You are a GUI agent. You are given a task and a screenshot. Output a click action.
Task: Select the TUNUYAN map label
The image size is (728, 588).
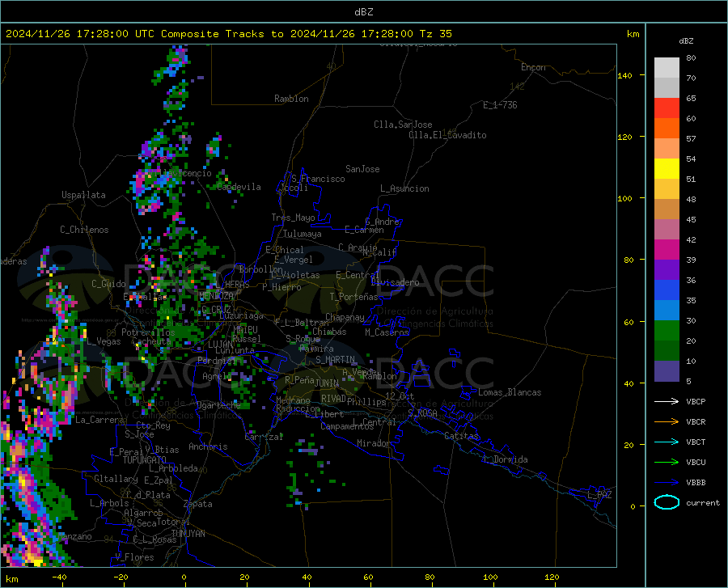[x=188, y=533]
